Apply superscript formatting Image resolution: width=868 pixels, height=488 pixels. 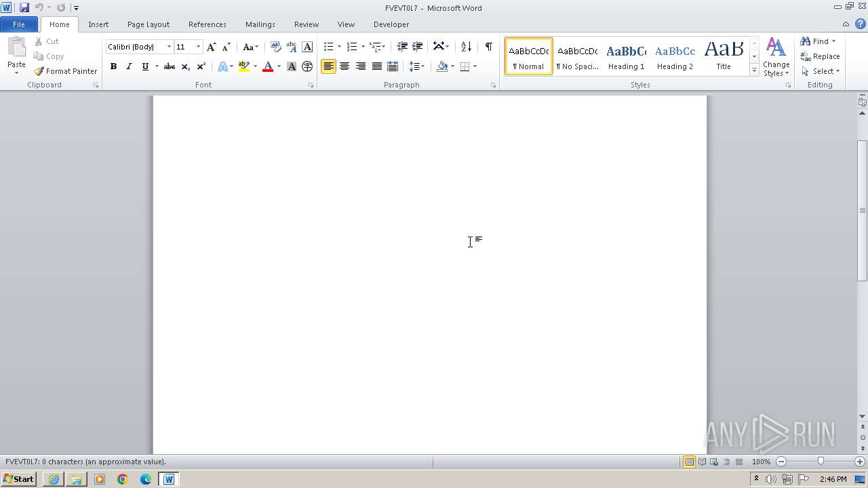coord(201,66)
